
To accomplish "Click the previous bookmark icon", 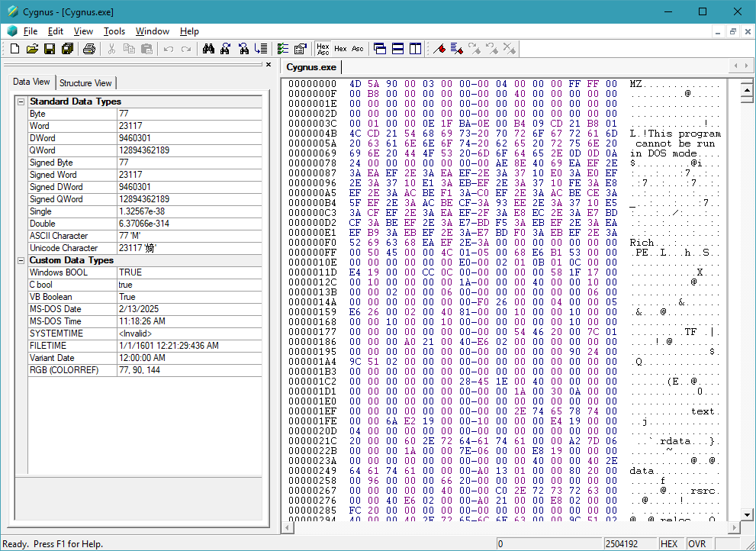I will click(492, 49).
